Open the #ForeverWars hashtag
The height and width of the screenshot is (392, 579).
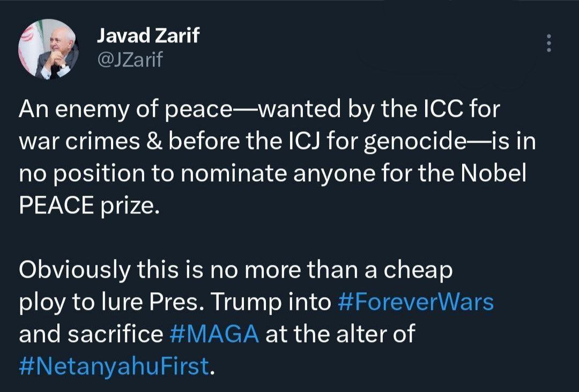pyautogui.click(x=416, y=302)
